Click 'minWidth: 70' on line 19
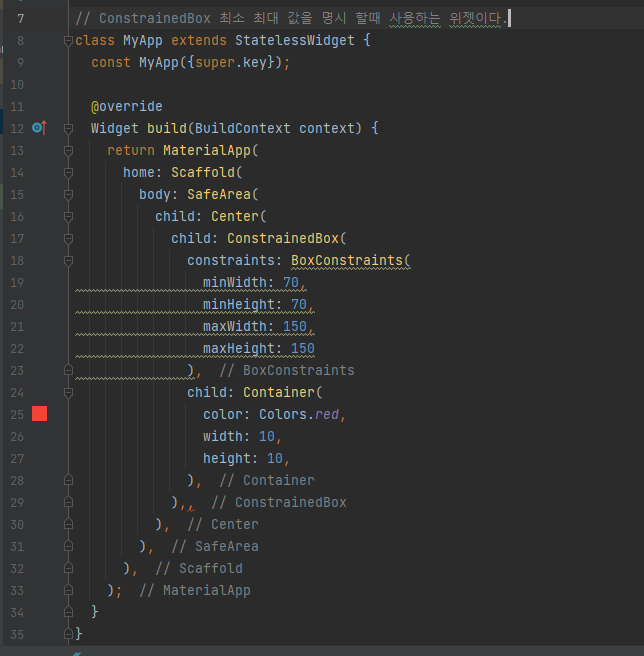The image size is (644, 656). click(x=251, y=282)
